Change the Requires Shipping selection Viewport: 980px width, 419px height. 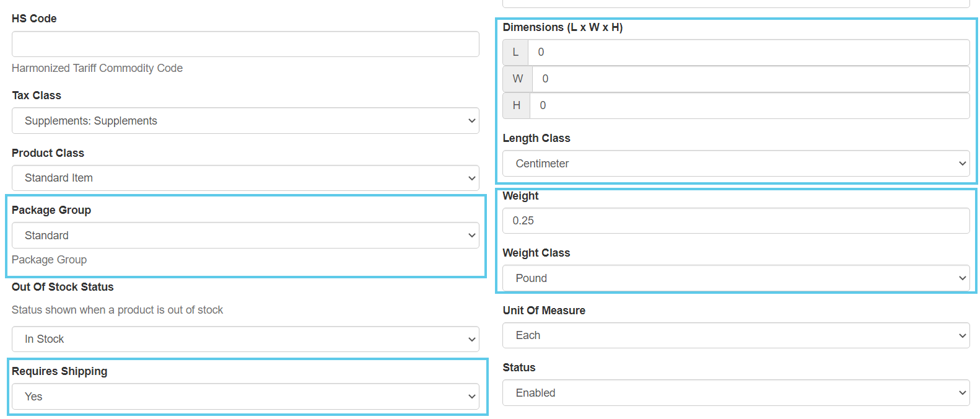click(245, 397)
